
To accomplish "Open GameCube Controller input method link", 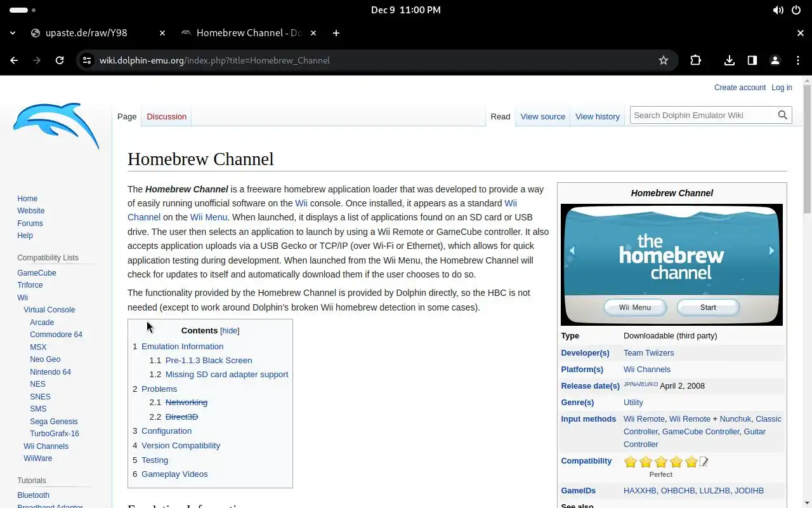I will click(700, 432).
